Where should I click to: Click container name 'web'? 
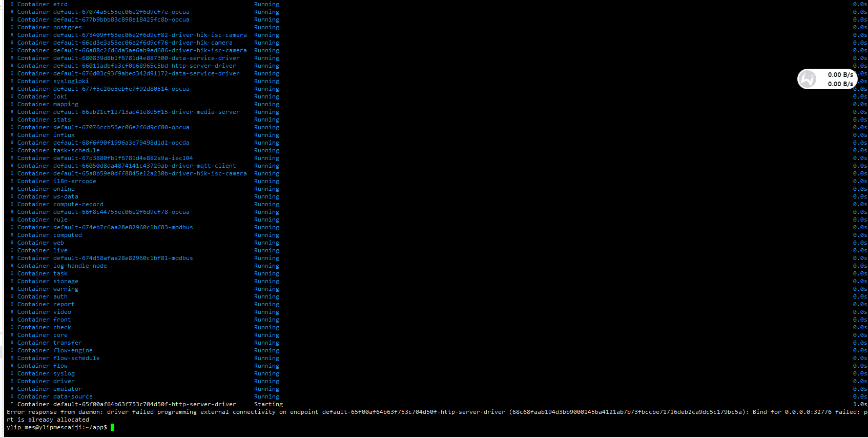click(x=58, y=243)
